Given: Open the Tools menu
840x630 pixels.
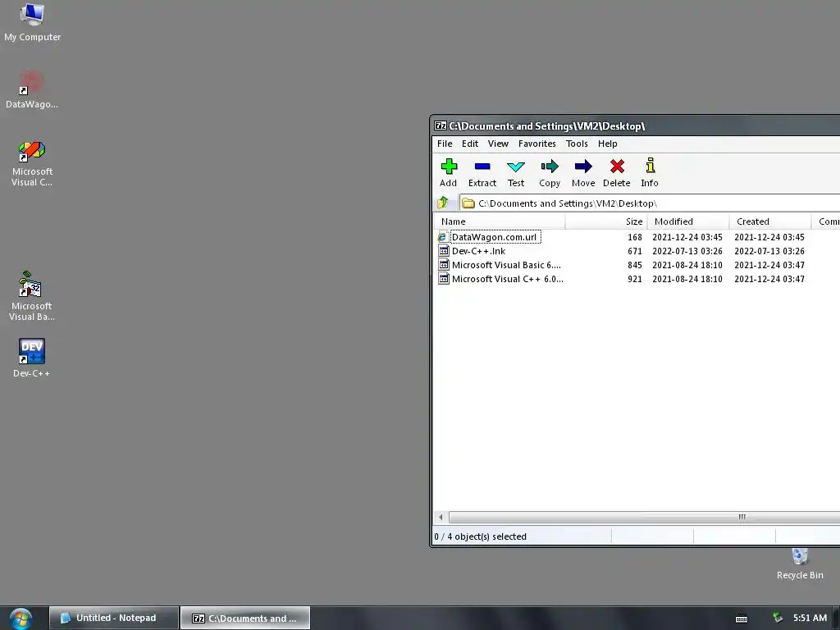Looking at the screenshot, I should pos(577,144).
